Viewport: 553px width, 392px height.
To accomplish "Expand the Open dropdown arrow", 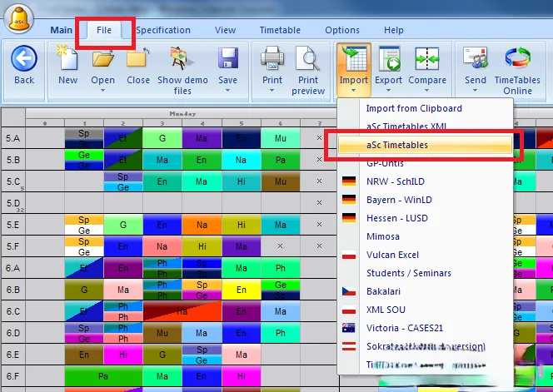I will point(102,91).
